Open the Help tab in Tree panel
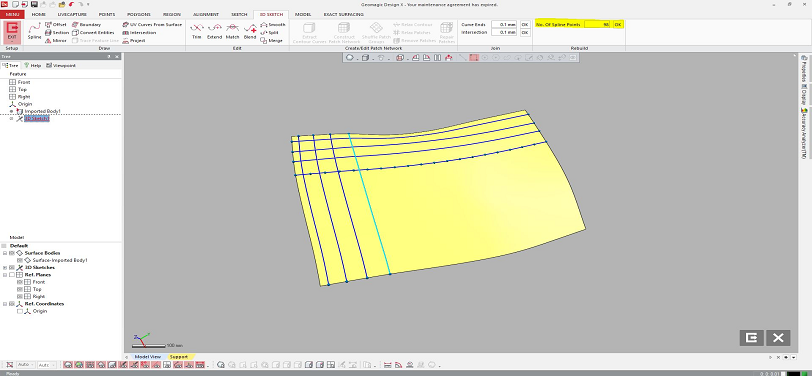Viewport: 812px width, 376px height. (x=33, y=65)
